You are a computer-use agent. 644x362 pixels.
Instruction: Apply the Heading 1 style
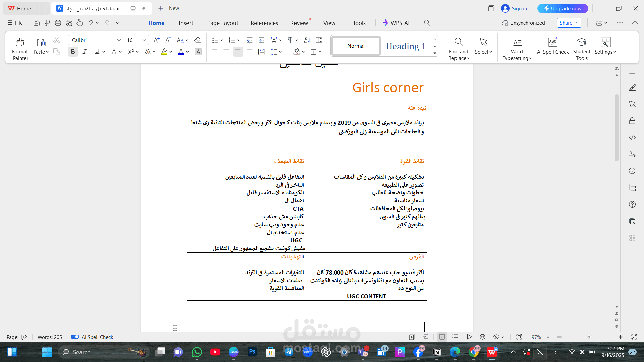point(406,46)
